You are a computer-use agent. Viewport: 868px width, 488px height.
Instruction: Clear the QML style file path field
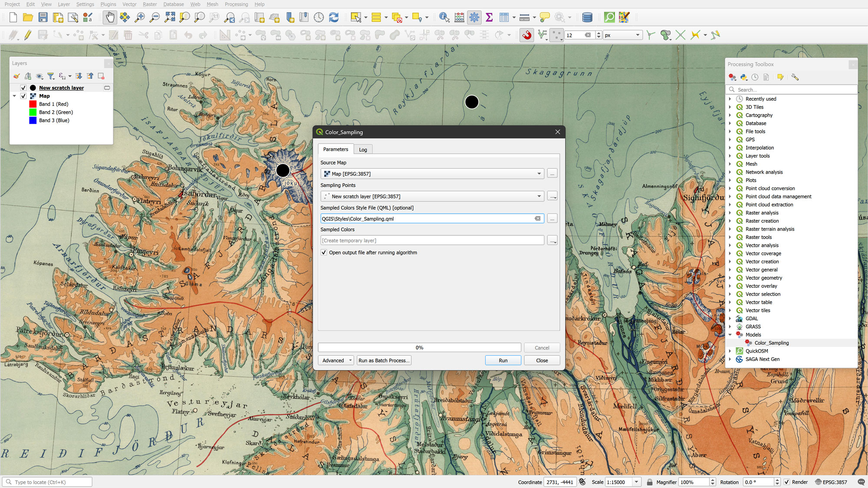pos(537,219)
